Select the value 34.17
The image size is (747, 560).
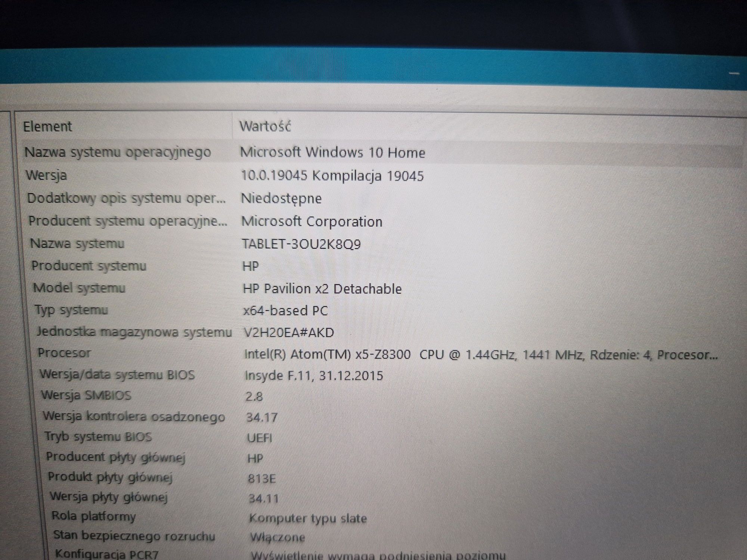[x=262, y=417]
